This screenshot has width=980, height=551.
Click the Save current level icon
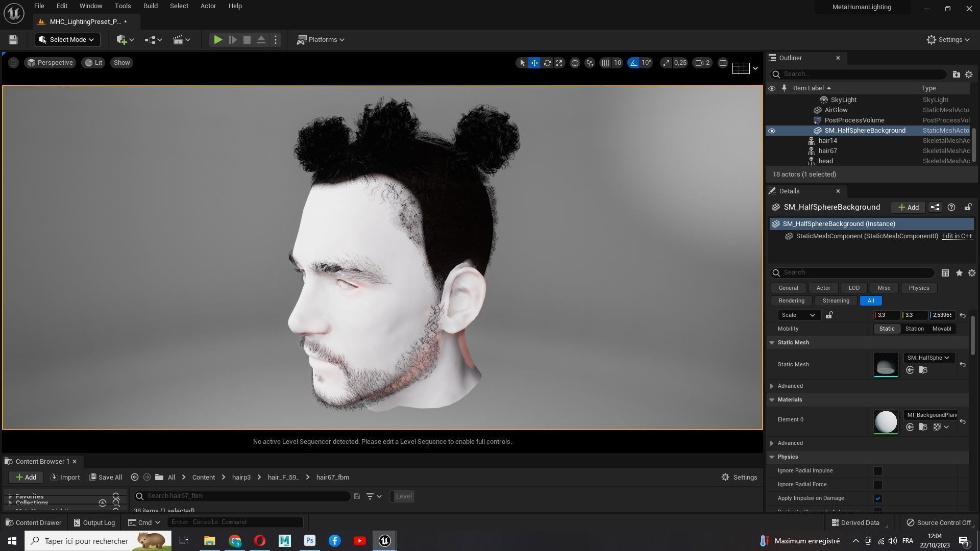point(13,40)
